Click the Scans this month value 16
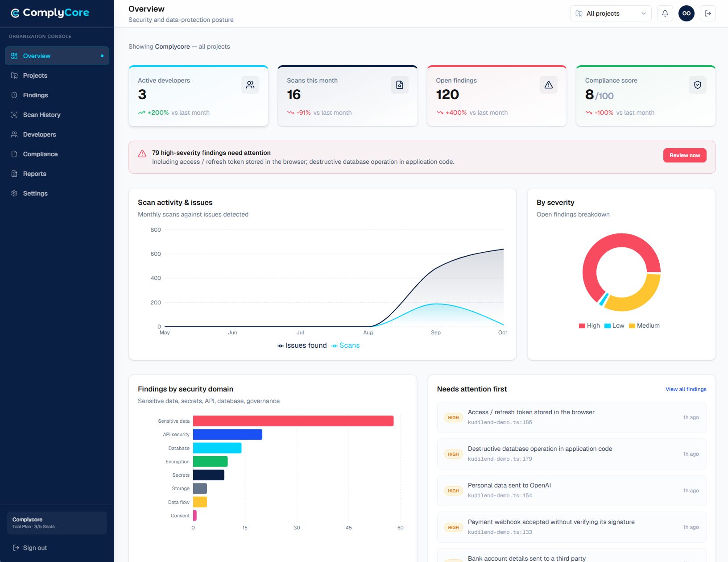728x562 pixels. (x=294, y=95)
